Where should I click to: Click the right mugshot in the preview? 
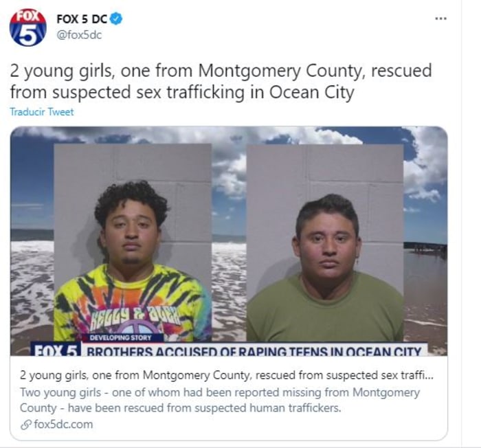(325, 243)
